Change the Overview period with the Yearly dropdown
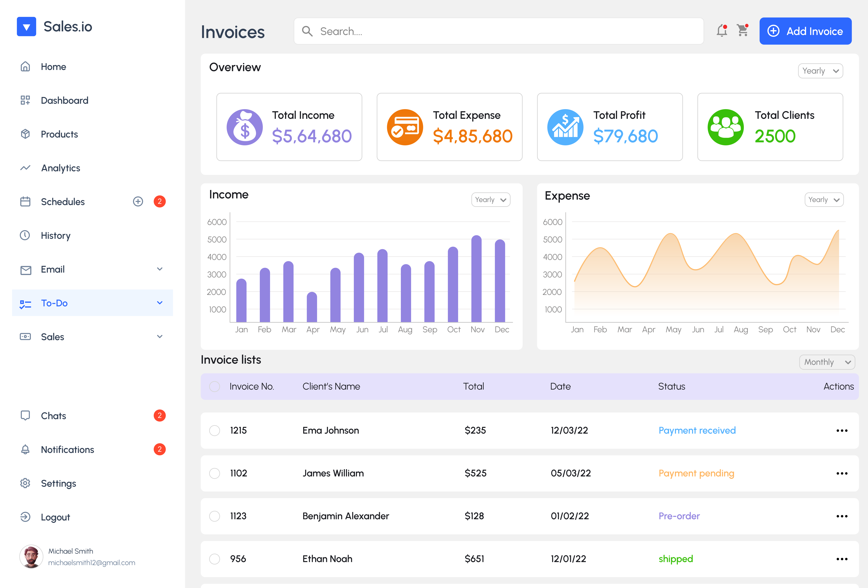Image resolution: width=868 pixels, height=588 pixels. point(821,71)
